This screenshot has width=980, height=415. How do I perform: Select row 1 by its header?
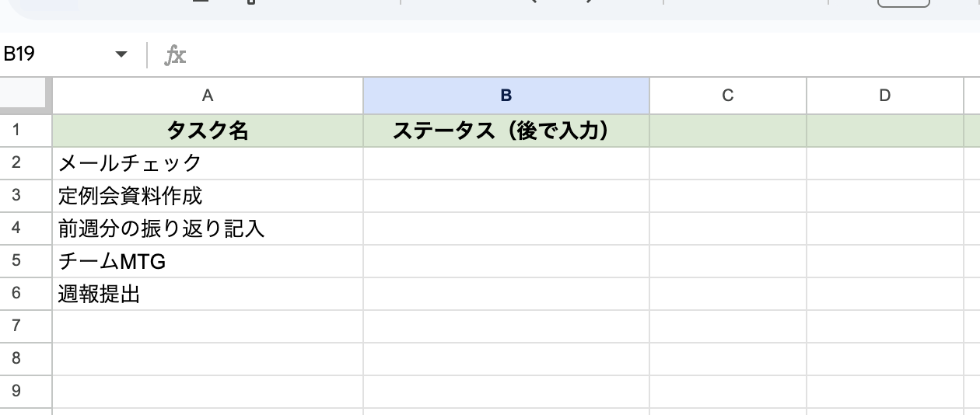[x=17, y=131]
